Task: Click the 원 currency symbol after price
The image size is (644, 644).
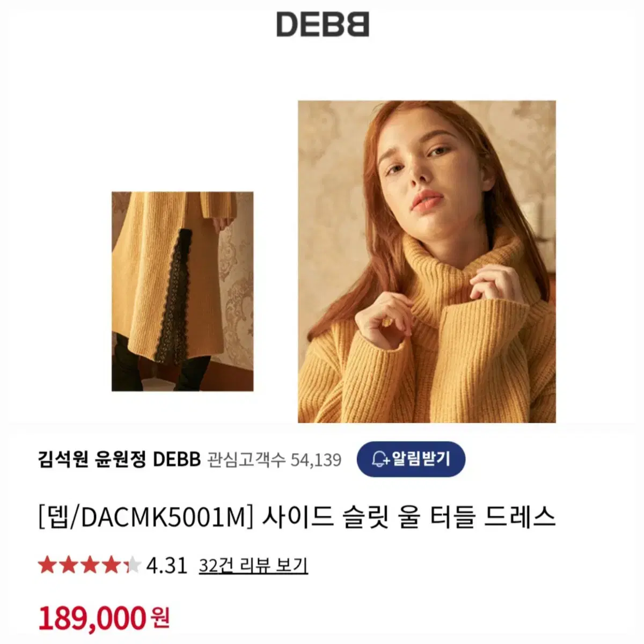Action: pos(160,618)
